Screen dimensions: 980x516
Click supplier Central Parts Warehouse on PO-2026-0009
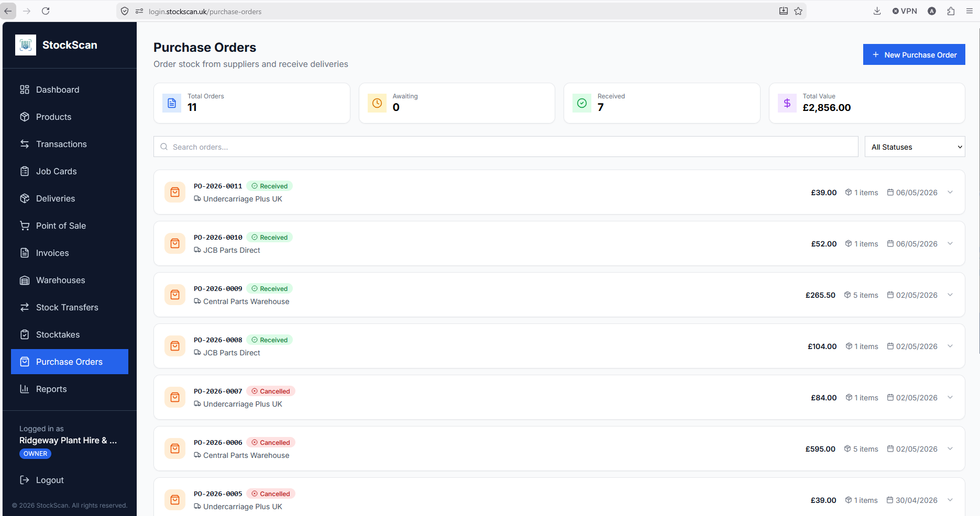[246, 301]
